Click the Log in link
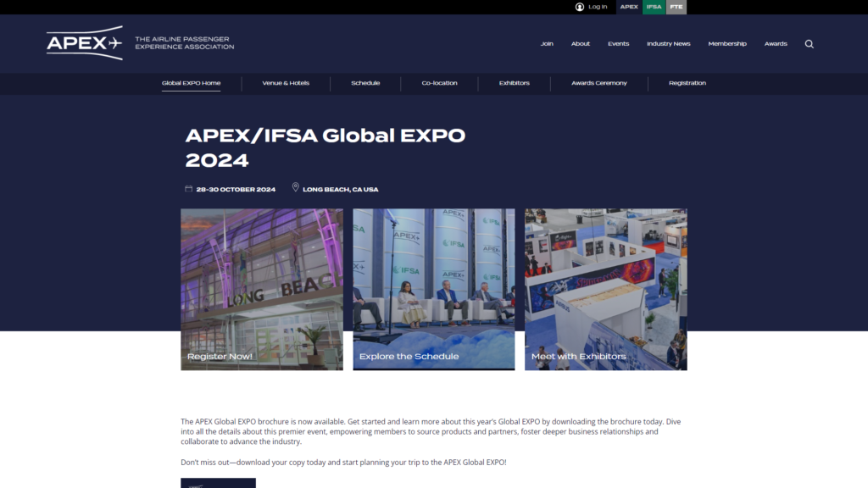 click(x=598, y=7)
